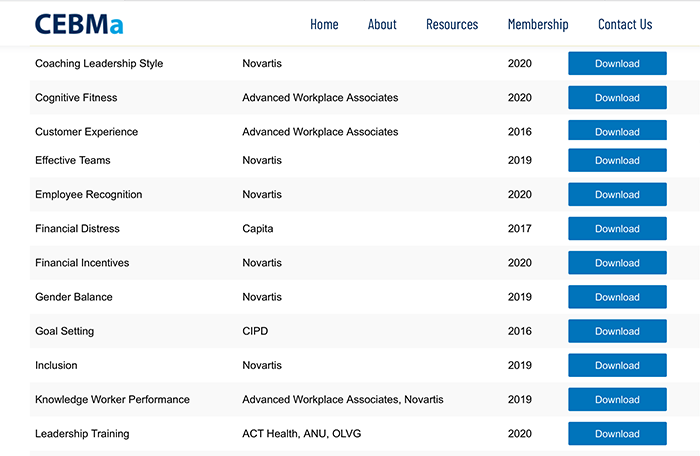
Task: Download the Knowledge Worker Performance report
Action: pos(617,399)
